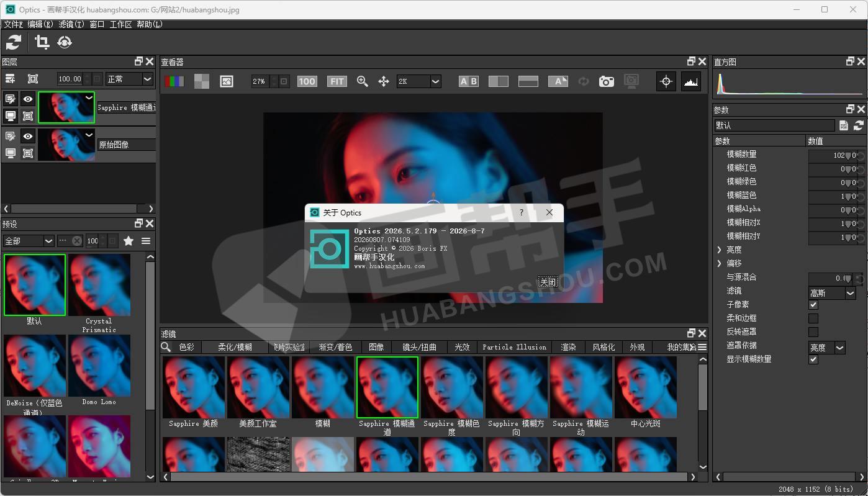Click the ? help button in the About dialog

click(x=522, y=212)
